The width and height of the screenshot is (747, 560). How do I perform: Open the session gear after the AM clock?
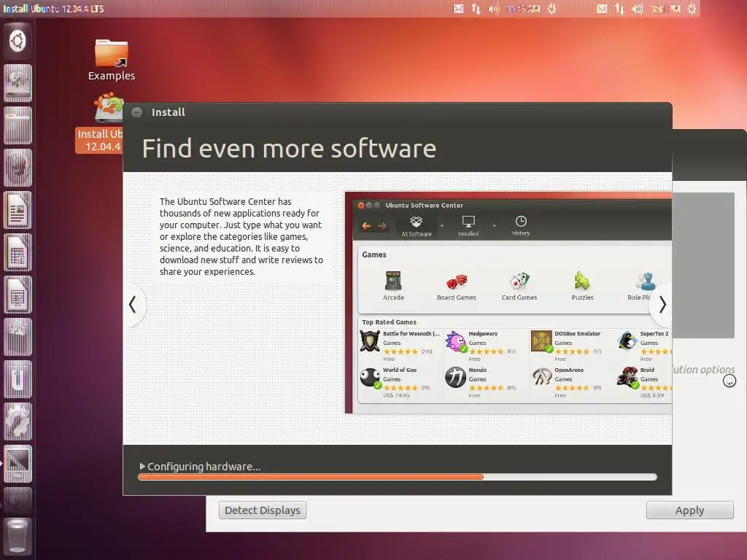click(551, 9)
